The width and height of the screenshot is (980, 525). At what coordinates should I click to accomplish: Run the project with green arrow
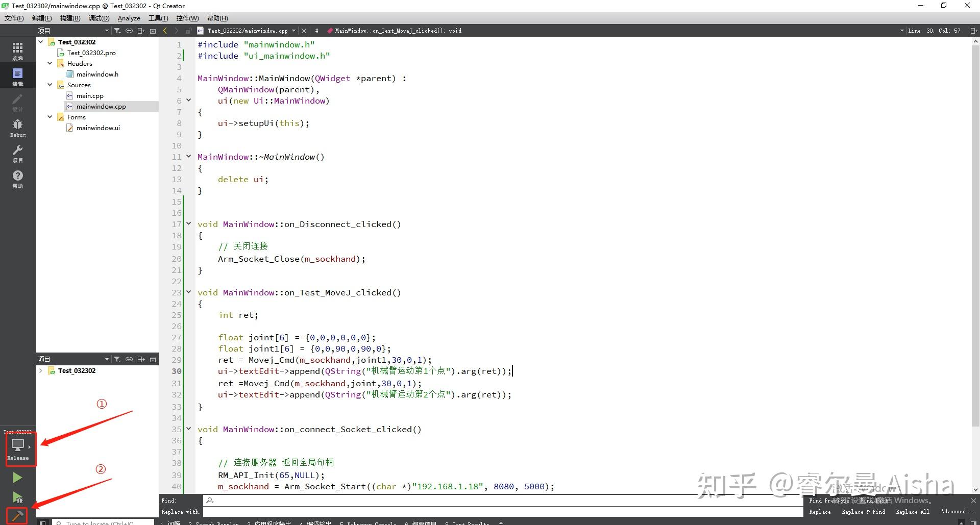[x=17, y=478]
